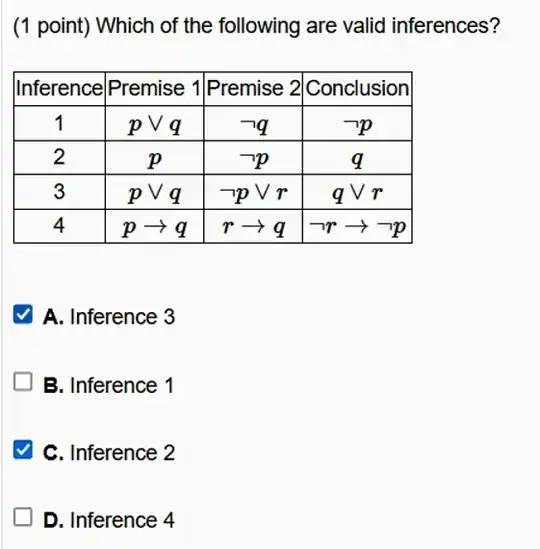Click the 'A. Inference 3' option label

coord(109,317)
